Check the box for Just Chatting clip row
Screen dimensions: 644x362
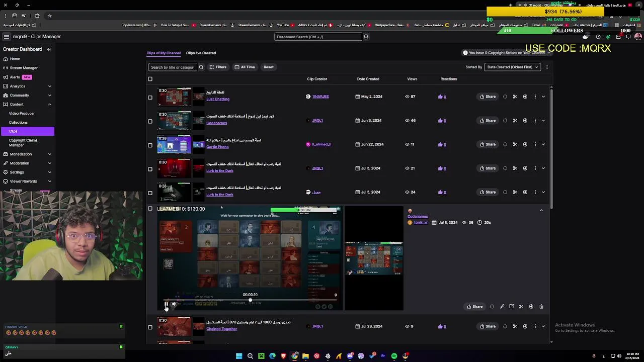[x=150, y=98]
